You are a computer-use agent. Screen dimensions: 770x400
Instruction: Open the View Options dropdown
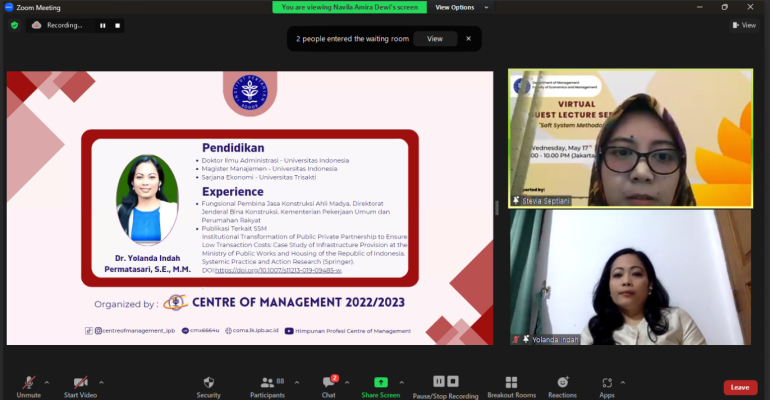click(462, 7)
